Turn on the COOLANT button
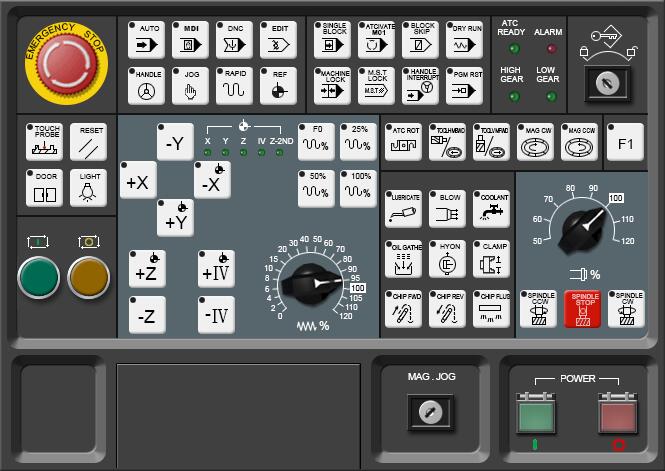Image resolution: width=665 pixels, height=471 pixels. pos(492,208)
